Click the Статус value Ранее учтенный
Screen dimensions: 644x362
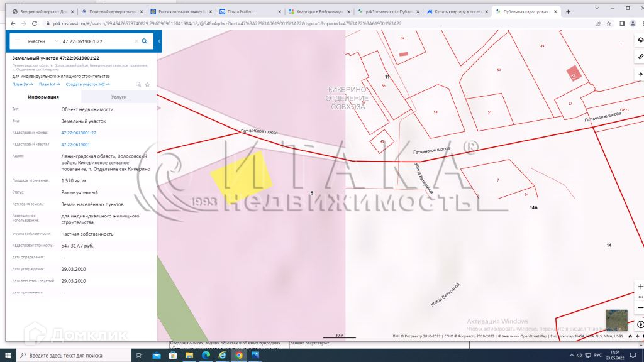click(80, 192)
